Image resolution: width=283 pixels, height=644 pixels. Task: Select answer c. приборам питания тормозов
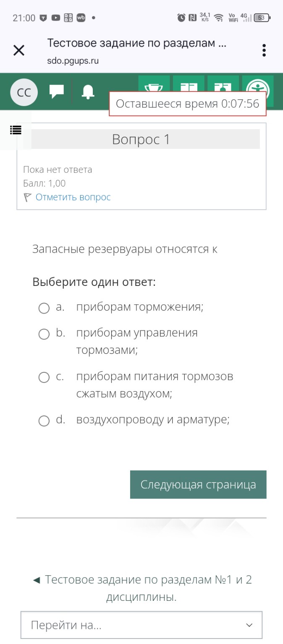[44, 377]
